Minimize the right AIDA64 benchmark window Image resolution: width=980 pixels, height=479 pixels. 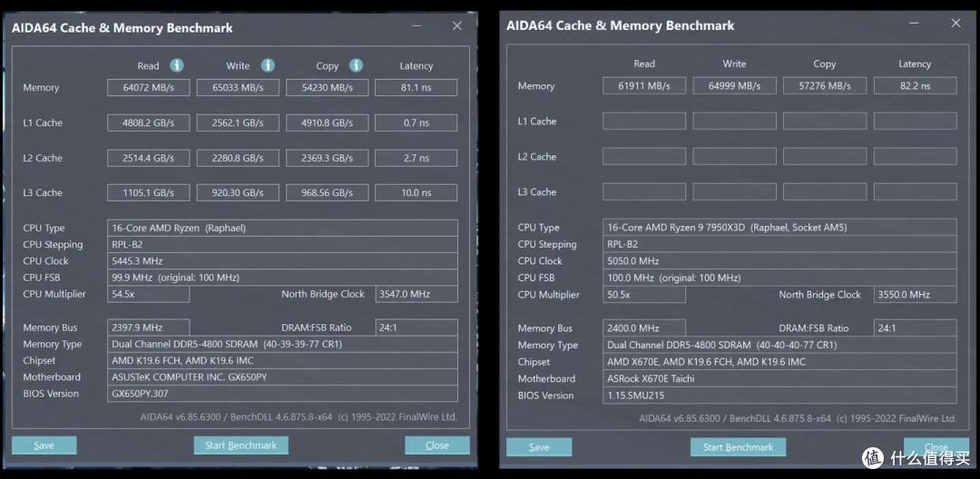[x=915, y=24]
